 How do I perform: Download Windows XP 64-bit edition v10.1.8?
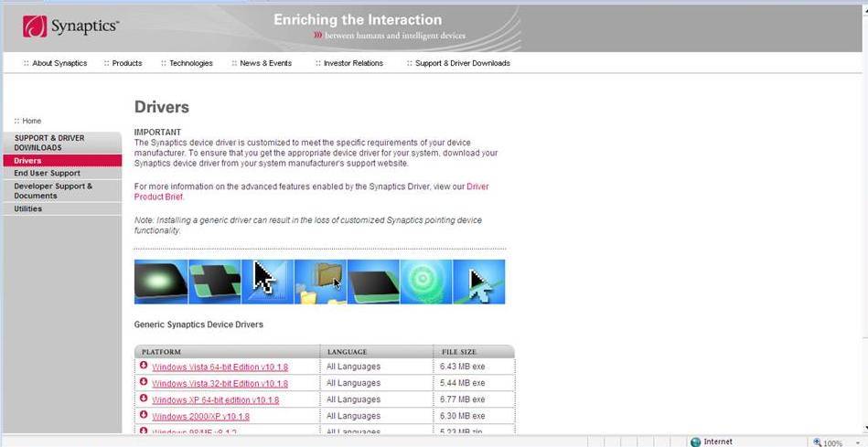[x=215, y=400]
